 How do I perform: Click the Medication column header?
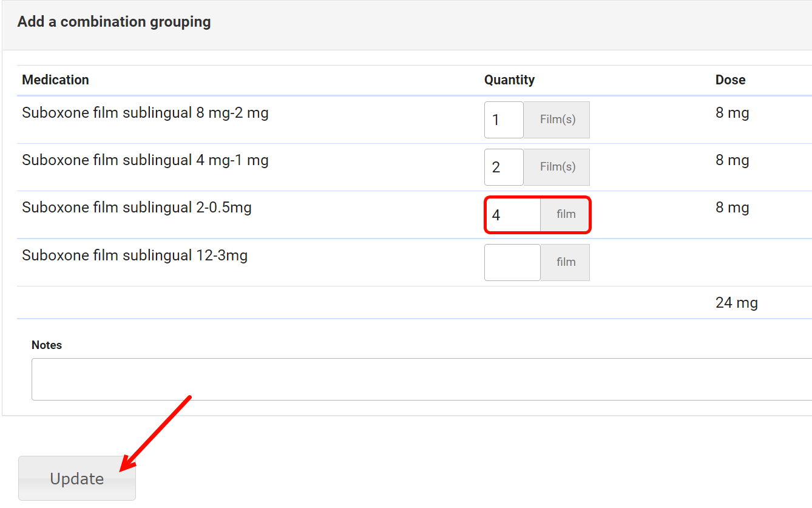(x=55, y=80)
